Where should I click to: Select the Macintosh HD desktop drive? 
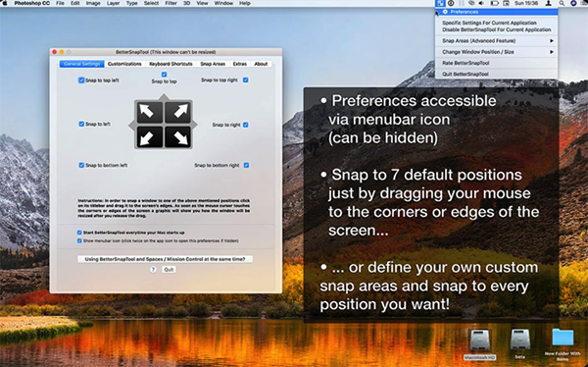tap(479, 343)
